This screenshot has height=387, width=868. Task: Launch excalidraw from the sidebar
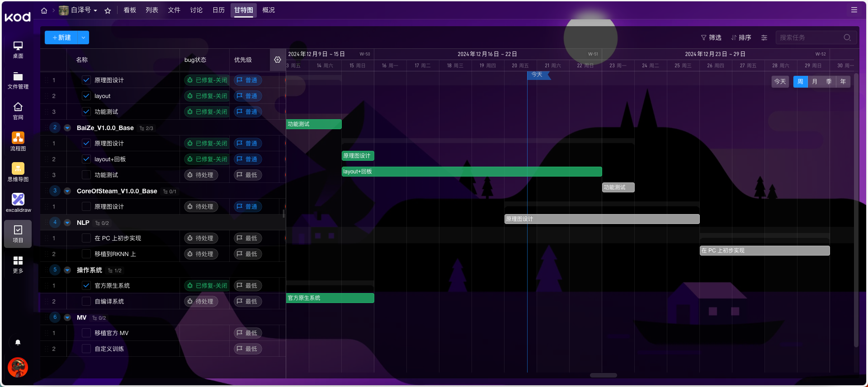(x=18, y=202)
